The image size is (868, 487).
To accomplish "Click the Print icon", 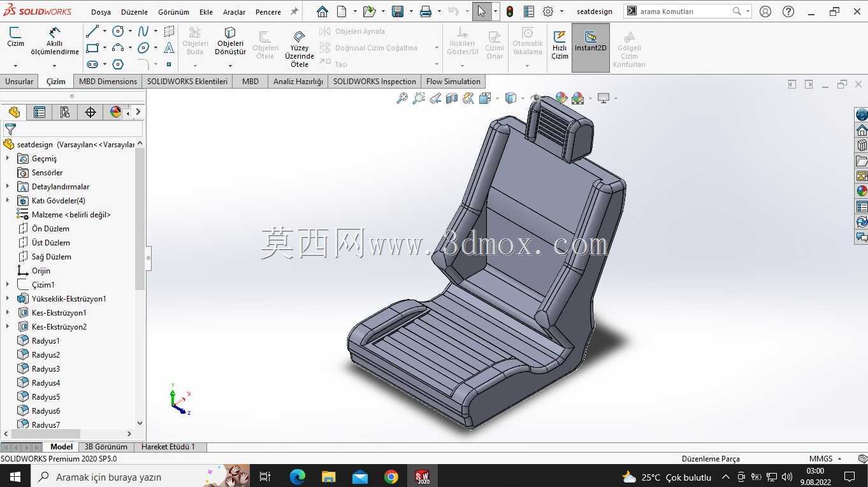I will pyautogui.click(x=426, y=11).
